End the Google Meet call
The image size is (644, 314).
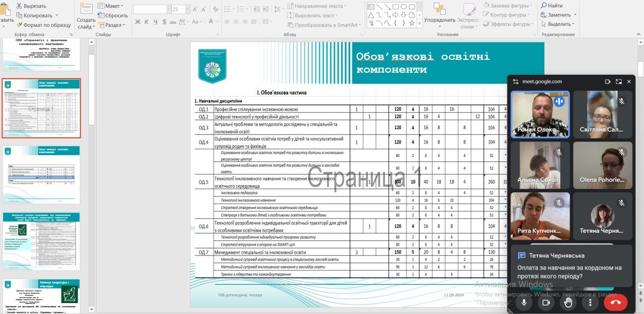[615, 302]
